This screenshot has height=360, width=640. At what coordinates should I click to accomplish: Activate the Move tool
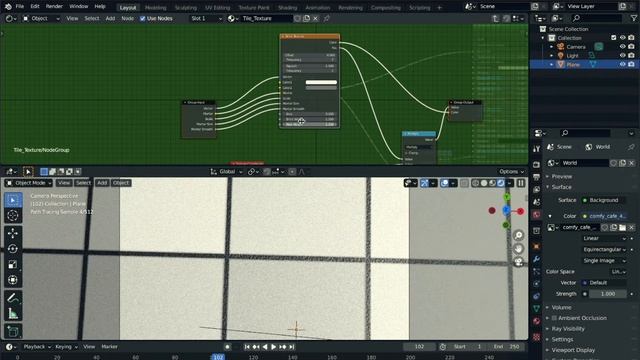point(13,233)
